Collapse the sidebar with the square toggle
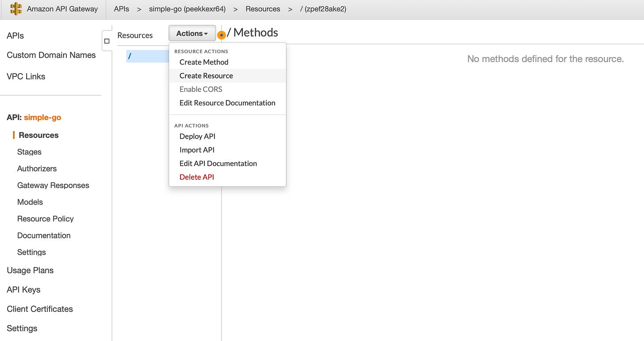644x341 pixels. pos(107,41)
